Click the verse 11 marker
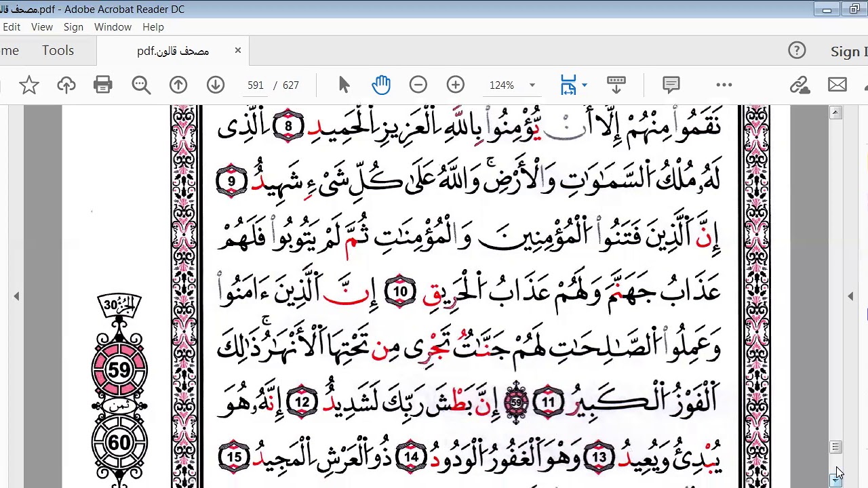Viewport: 868px width, 488px height. 548,403
